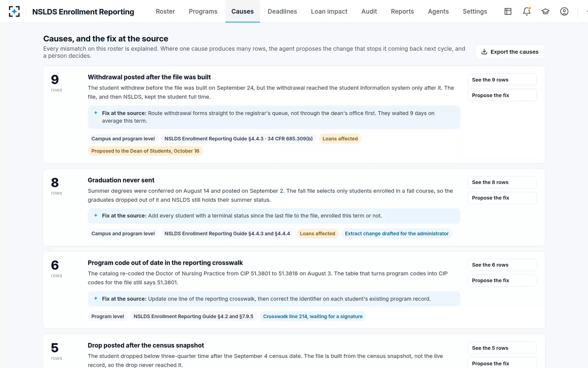
Task: Click 'Loans affected' tag in the graduation card
Action: tap(317, 233)
